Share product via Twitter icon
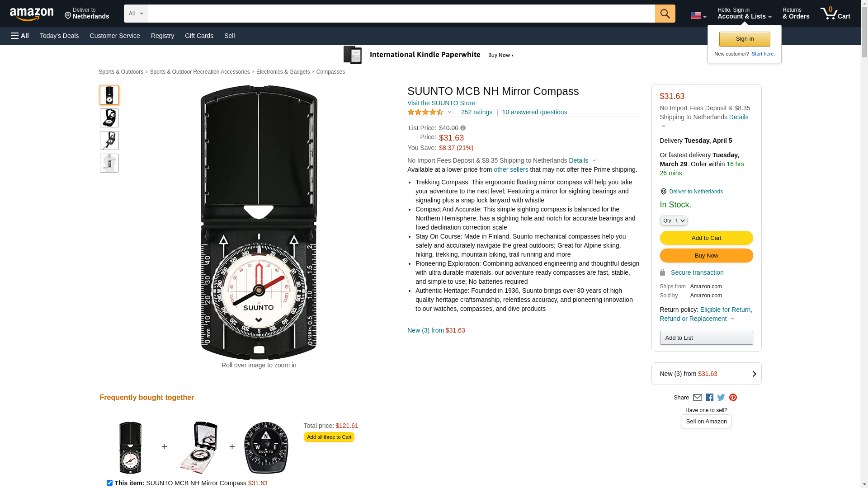Image resolution: width=868 pixels, height=488 pixels. point(721,398)
